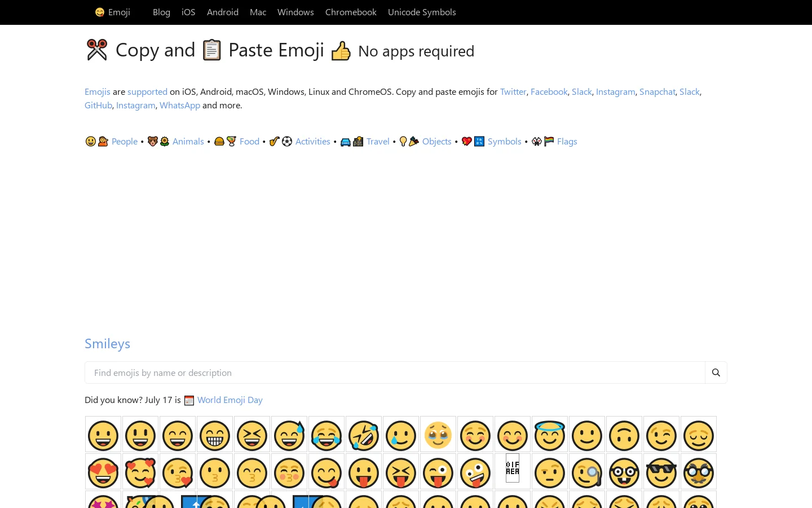
Task: Open the Symbols category link
Action: 505,141
